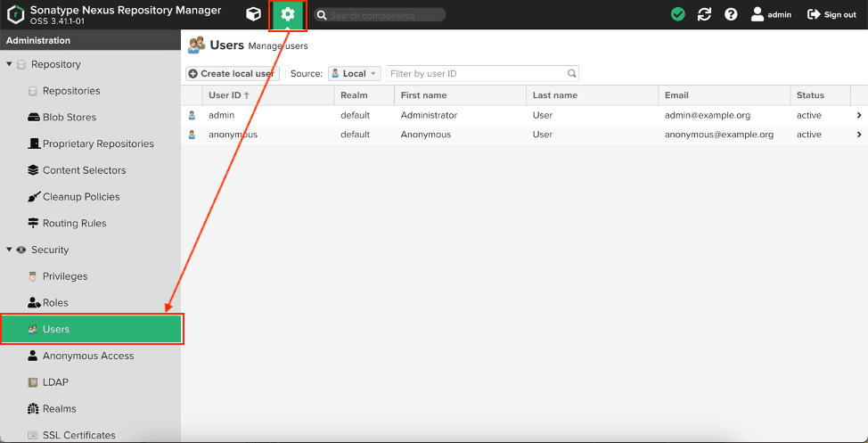The image size is (868, 443).
Task: Collapse the Security tree section
Action: pos(9,250)
